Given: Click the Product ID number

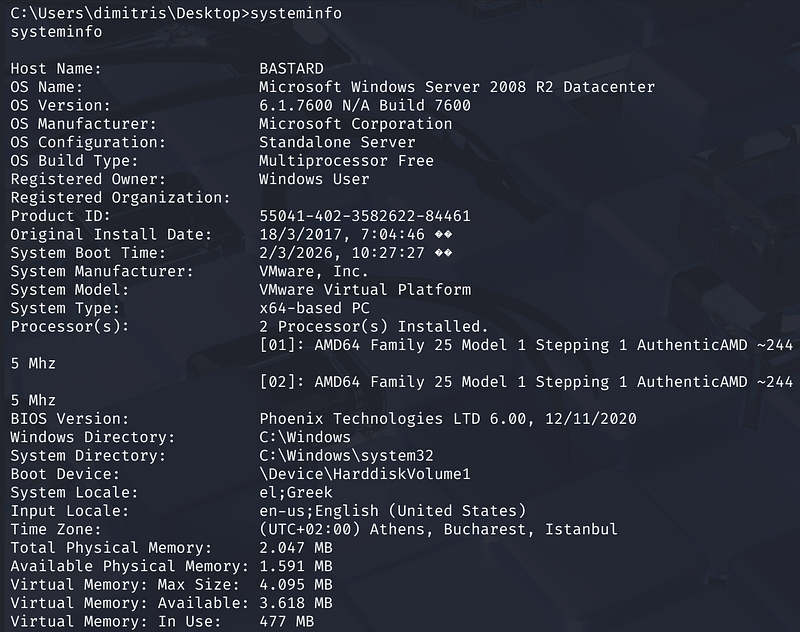Looking at the screenshot, I should [x=364, y=216].
